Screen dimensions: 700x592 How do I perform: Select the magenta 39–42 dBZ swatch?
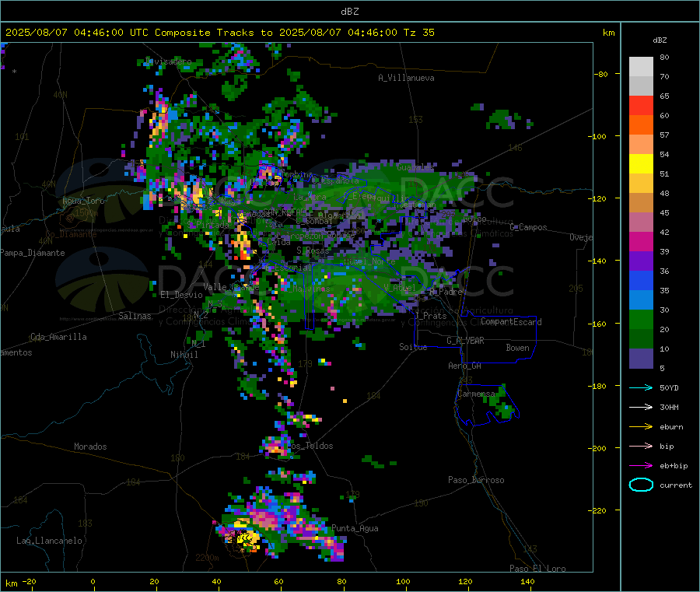(641, 241)
